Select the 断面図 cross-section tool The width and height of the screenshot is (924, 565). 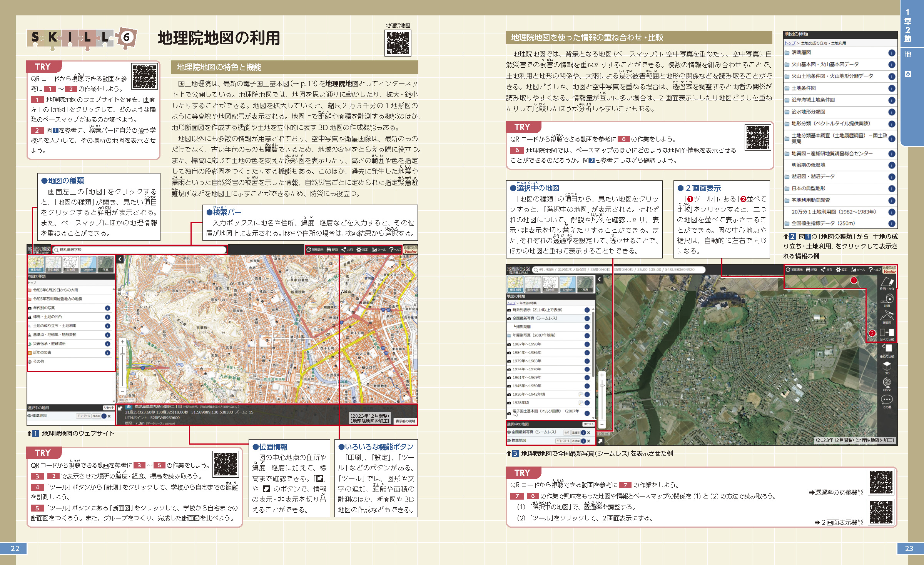click(x=886, y=316)
